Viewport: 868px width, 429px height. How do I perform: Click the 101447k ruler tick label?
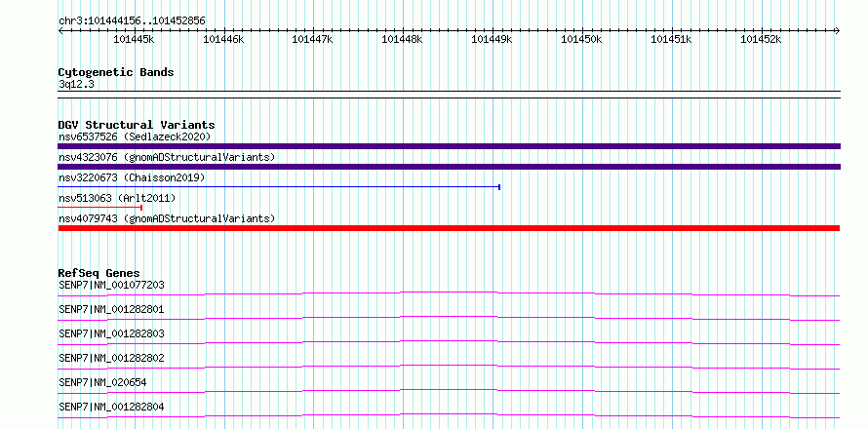[x=312, y=39]
